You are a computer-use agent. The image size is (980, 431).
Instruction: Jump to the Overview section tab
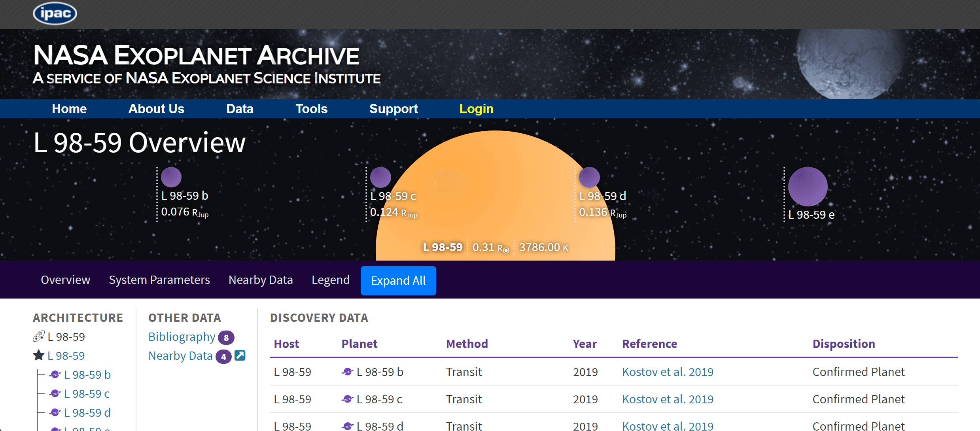(66, 280)
